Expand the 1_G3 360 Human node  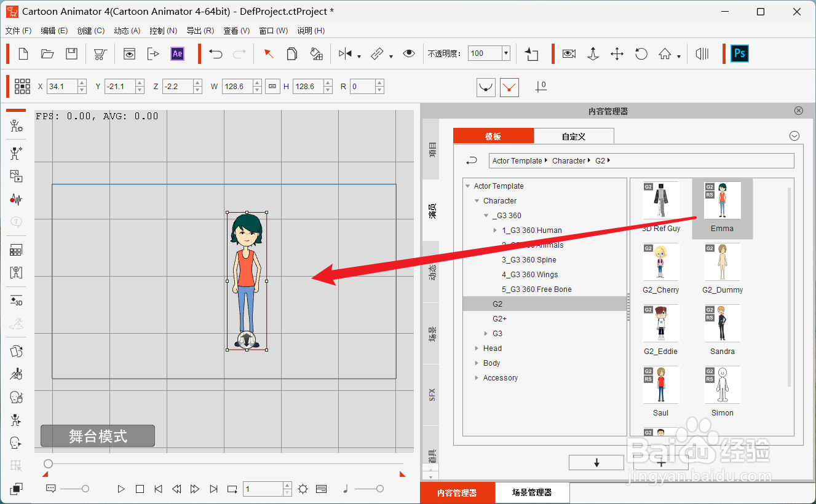tap(495, 230)
